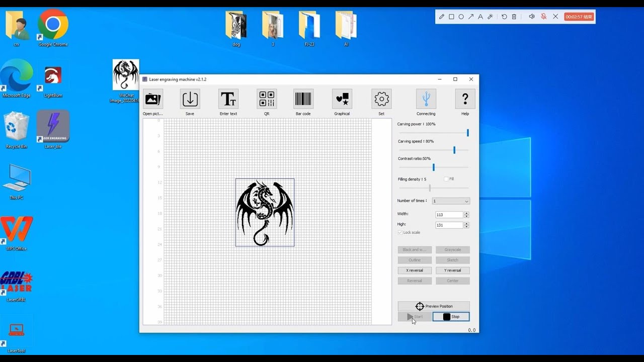Select the circle annotation tool in recorder bar
The height and width of the screenshot is (362, 644).
(461, 17)
